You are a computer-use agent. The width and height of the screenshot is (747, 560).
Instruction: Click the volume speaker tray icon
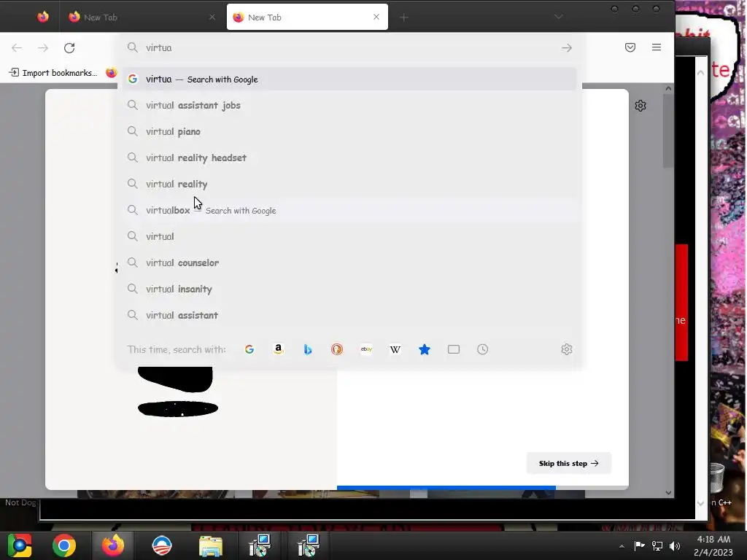pyautogui.click(x=675, y=546)
